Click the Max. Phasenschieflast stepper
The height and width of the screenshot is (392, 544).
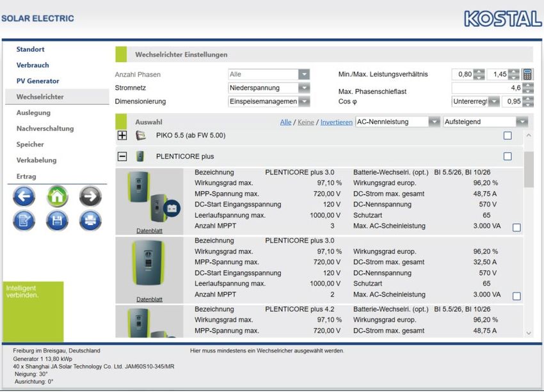point(528,88)
